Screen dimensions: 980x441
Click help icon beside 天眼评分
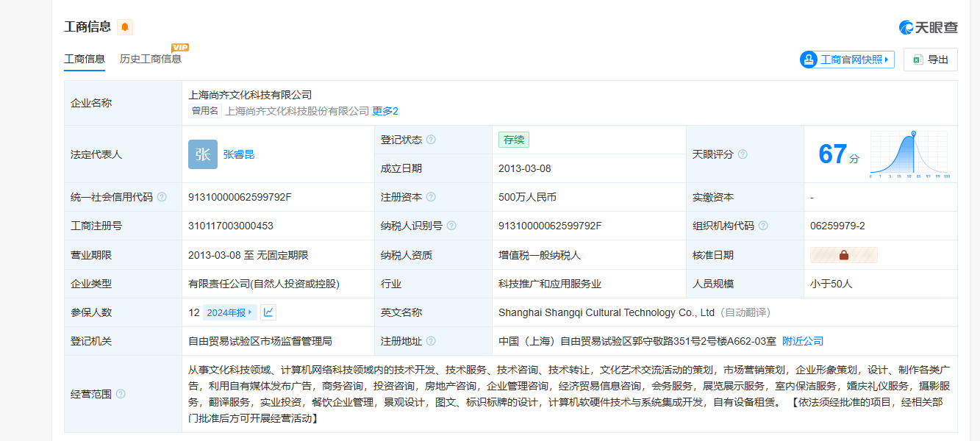click(743, 154)
